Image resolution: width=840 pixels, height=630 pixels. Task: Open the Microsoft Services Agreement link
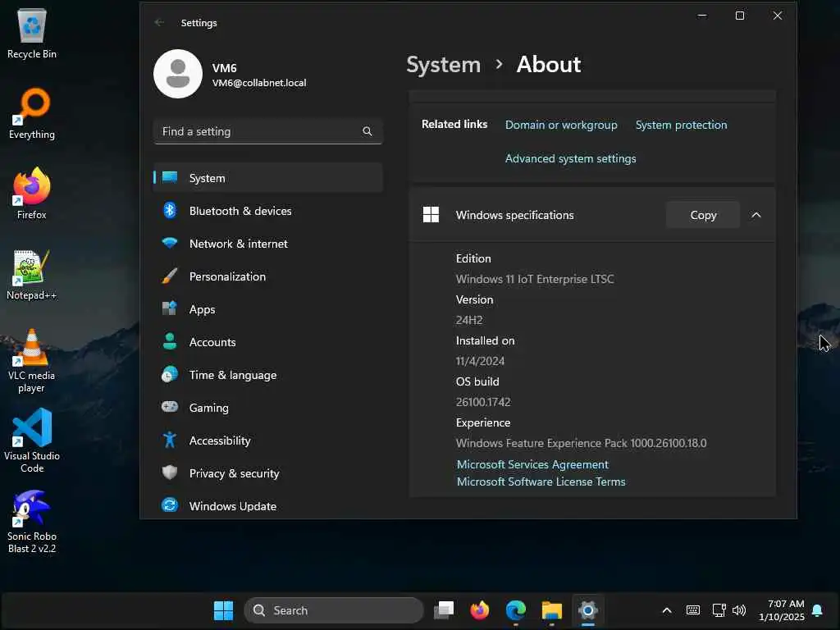pyautogui.click(x=532, y=464)
